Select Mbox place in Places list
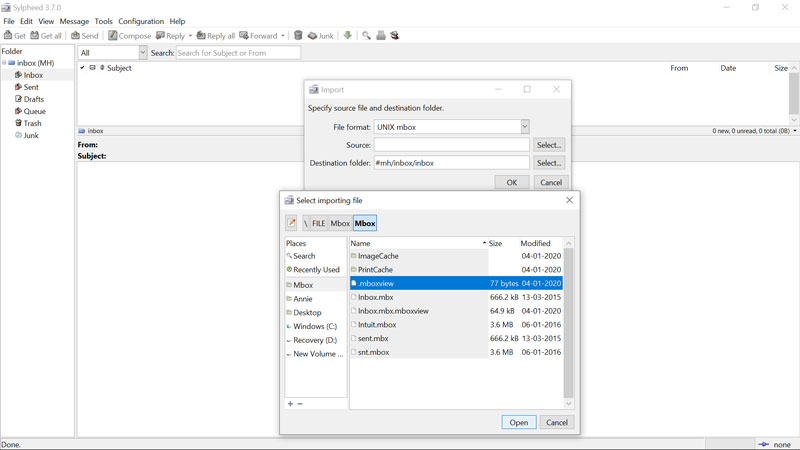Image resolution: width=800 pixels, height=450 pixels. (x=315, y=285)
